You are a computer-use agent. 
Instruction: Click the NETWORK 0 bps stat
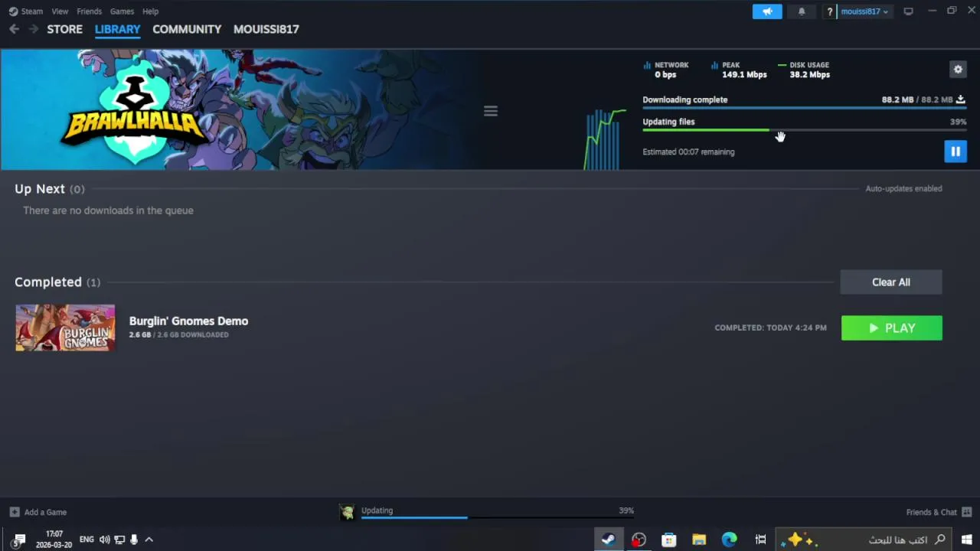click(x=665, y=70)
